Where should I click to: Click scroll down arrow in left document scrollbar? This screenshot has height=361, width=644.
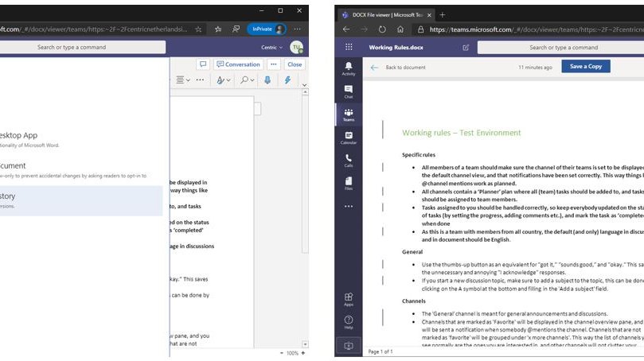[x=305, y=344]
